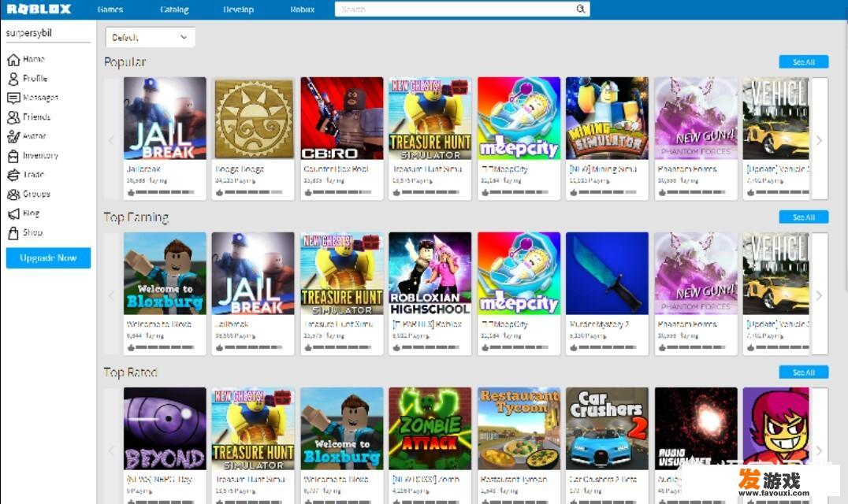Image resolution: width=848 pixels, height=504 pixels.
Task: Open the Friends icon in sidebar
Action: 13,117
